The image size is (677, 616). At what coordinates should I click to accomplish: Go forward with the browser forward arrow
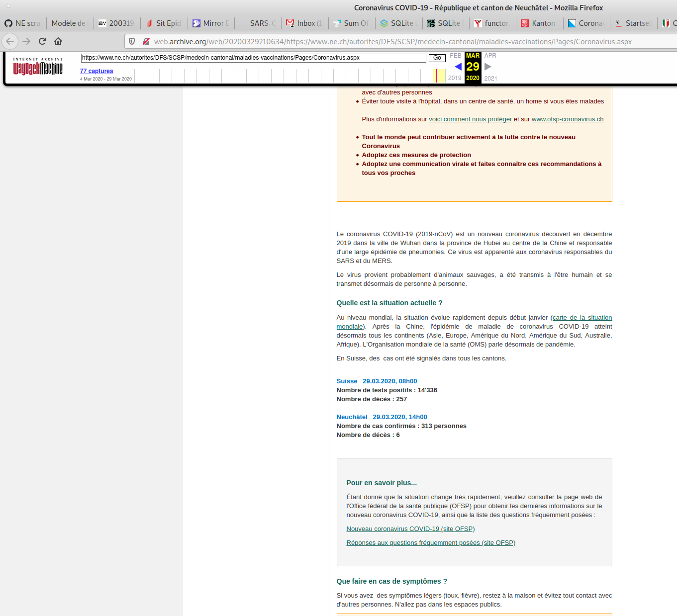tap(26, 41)
